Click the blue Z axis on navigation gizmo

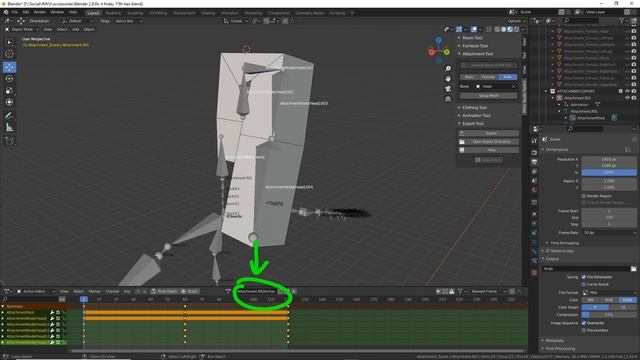(x=438, y=40)
